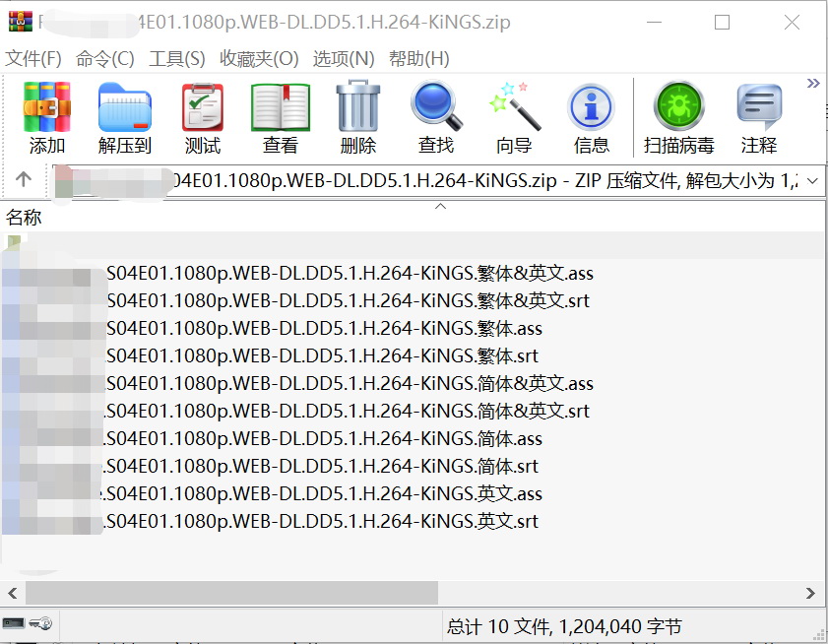Viewport: 828px width, 644px height.
Task: Show archive 信息 (Info) icon
Action: [592, 107]
